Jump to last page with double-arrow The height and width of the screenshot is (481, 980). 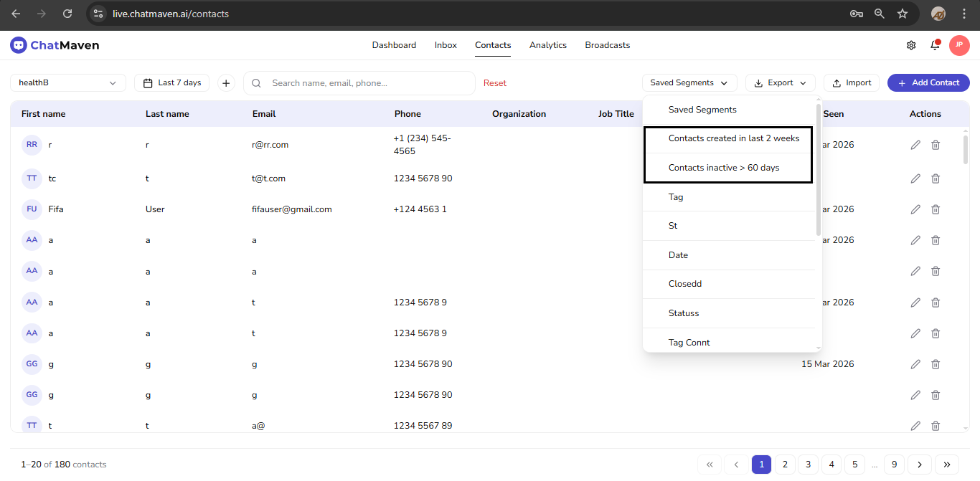tap(946, 464)
